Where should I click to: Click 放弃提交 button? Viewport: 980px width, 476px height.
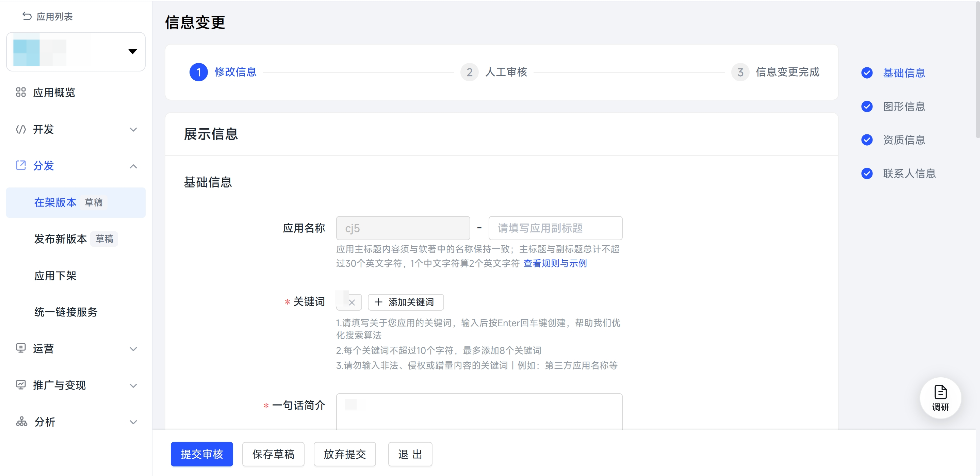coord(345,454)
